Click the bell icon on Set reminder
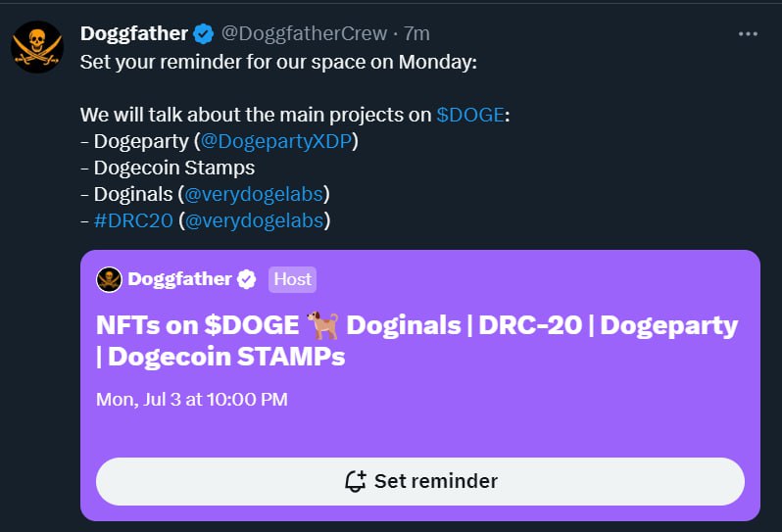Viewport: 782px width, 532px height. pos(356,481)
